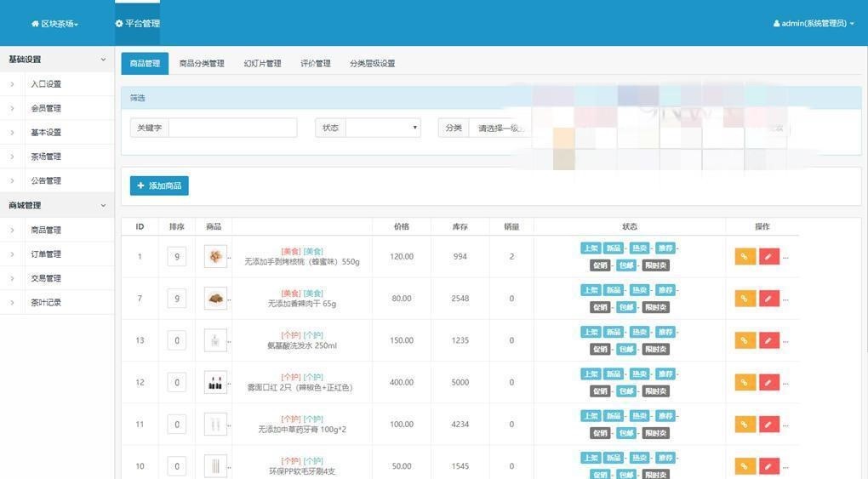868x479 pixels.
Task: Open thumbnail of 雾面口红 2只 product
Action: pos(215,382)
